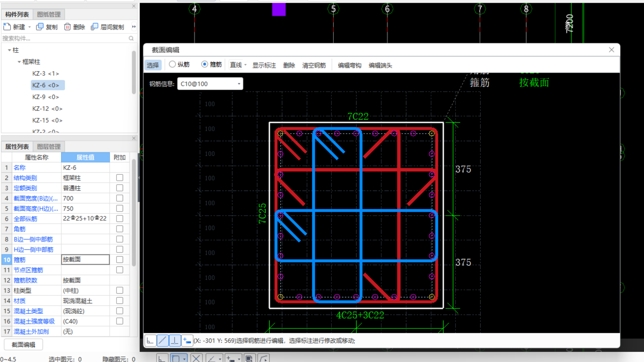Screen dimensions: 644x362
Task: Check the 附加 box for 柱类型
Action: click(x=120, y=290)
